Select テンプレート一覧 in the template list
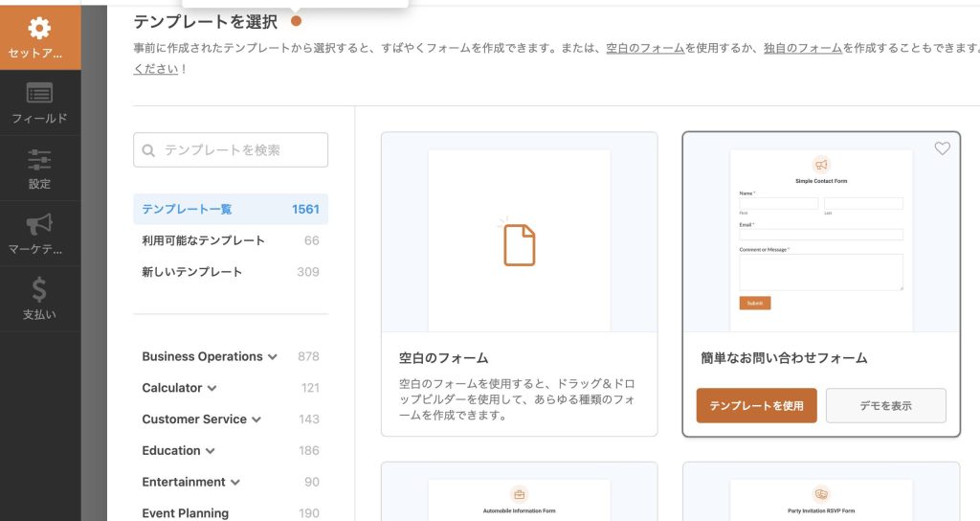Viewport: 980px width, 521px height. (x=187, y=209)
